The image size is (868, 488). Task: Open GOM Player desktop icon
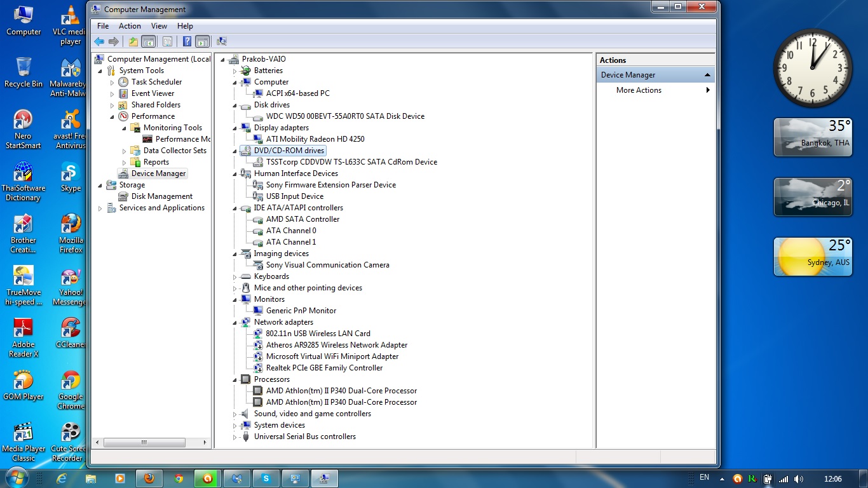tap(24, 385)
